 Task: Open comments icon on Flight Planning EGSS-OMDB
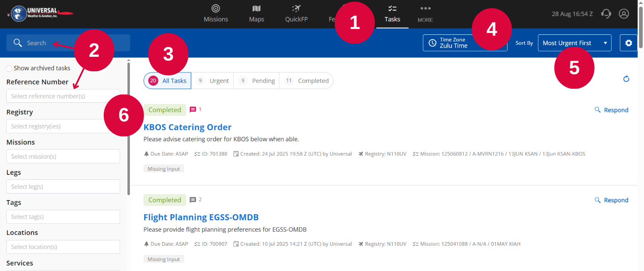coord(193,200)
